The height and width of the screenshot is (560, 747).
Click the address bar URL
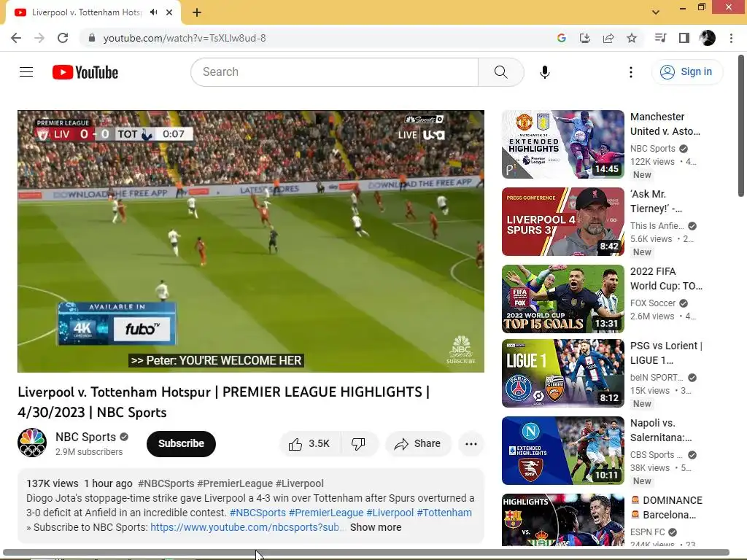coord(185,38)
